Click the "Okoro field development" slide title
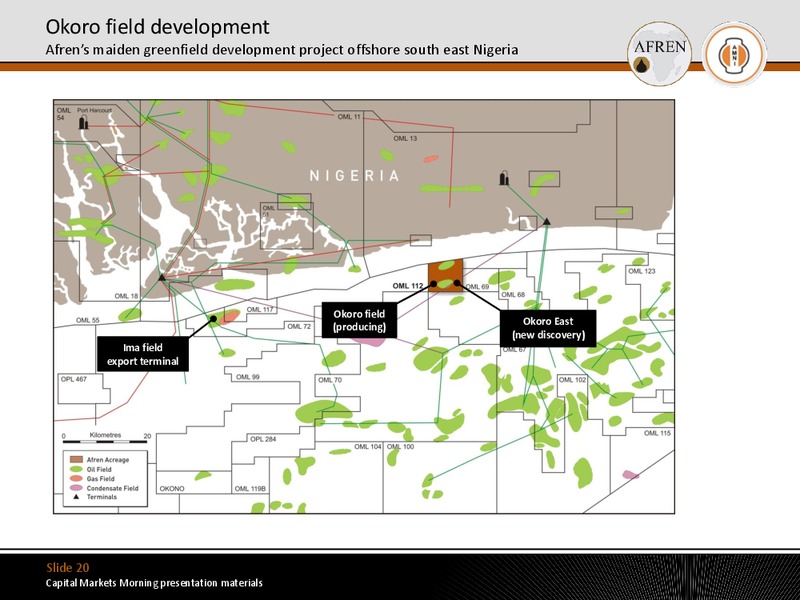This screenshot has width=800, height=600. click(157, 27)
